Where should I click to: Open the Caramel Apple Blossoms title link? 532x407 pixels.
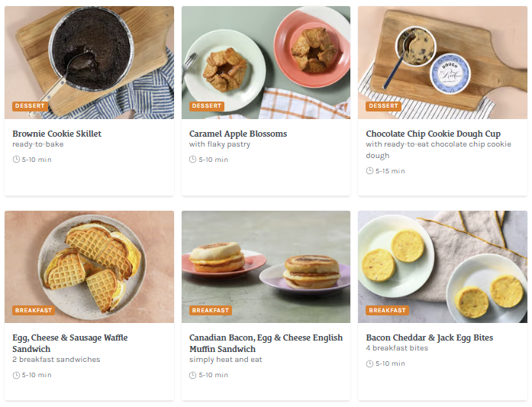point(238,134)
